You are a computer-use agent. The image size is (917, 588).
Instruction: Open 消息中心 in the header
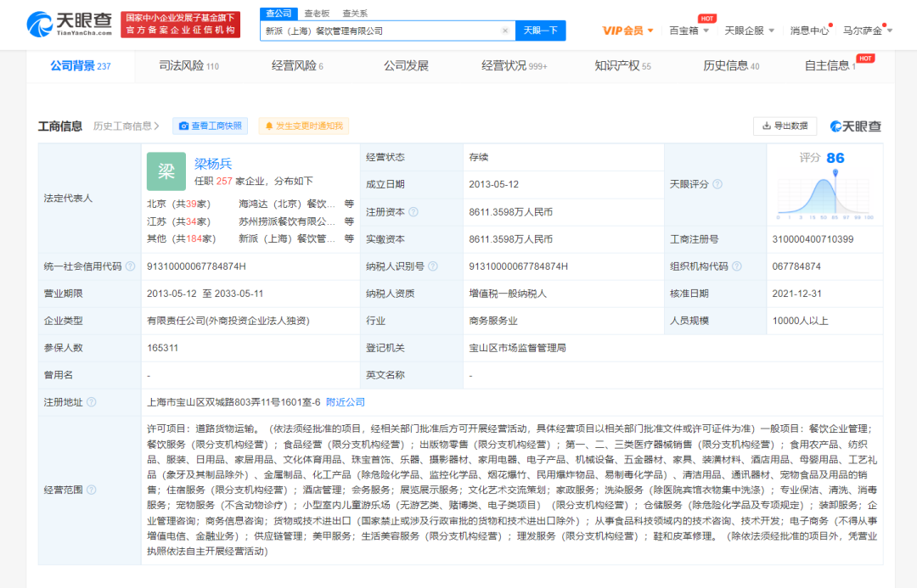pos(809,31)
